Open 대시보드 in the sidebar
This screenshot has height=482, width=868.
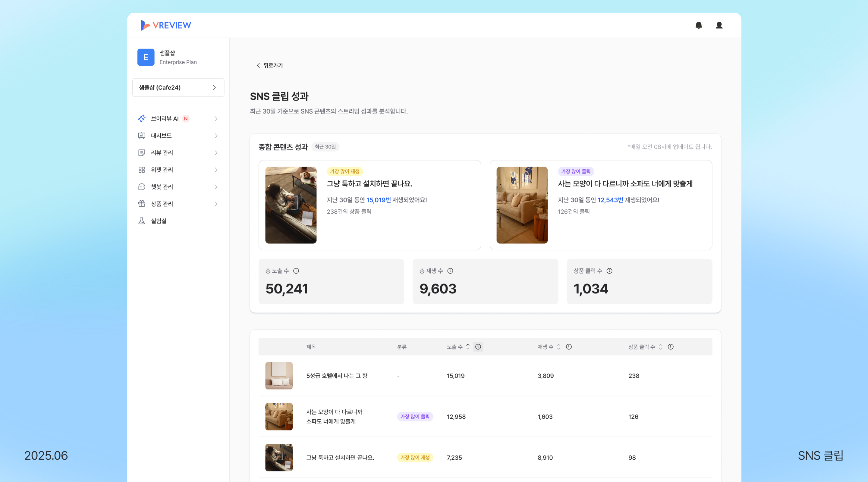pos(161,136)
